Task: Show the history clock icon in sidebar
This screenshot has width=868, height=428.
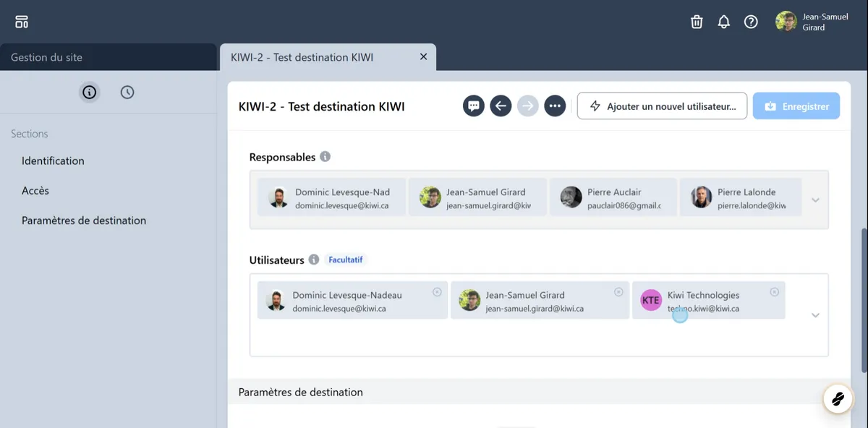Action: pos(127,92)
